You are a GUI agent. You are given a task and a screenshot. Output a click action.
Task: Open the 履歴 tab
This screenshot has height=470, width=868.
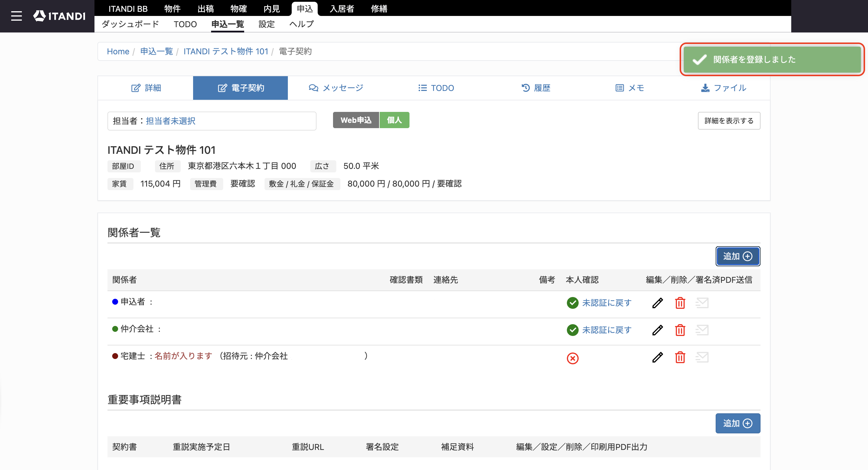pyautogui.click(x=536, y=88)
